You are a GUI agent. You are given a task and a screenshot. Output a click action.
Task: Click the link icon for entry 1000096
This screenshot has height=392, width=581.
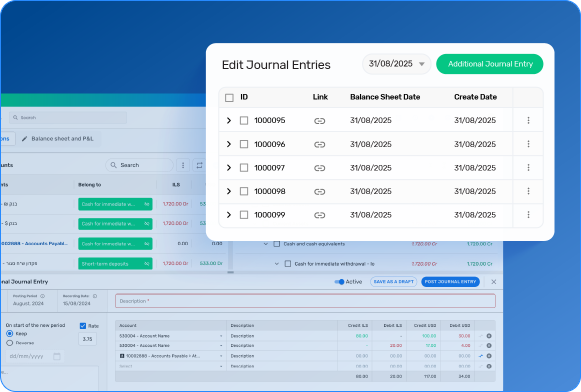point(319,144)
